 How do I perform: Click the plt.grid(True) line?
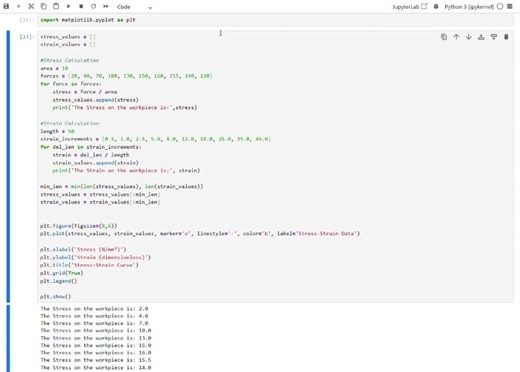pos(62,273)
